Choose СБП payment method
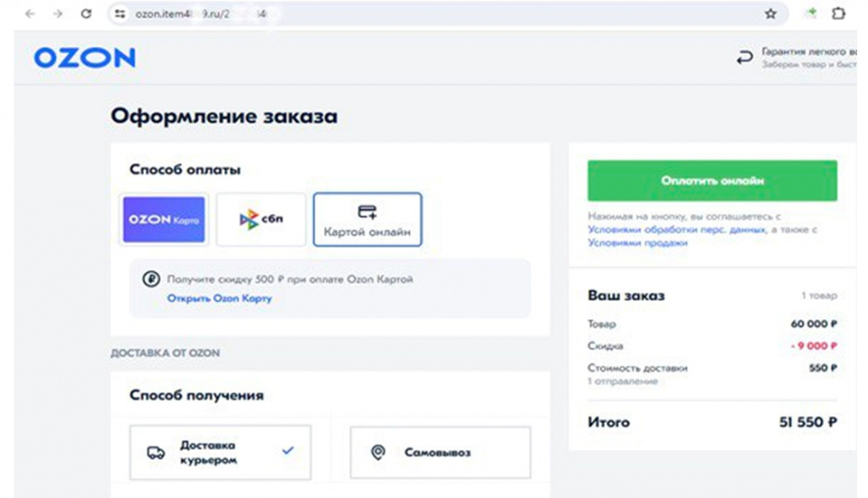 261,220
